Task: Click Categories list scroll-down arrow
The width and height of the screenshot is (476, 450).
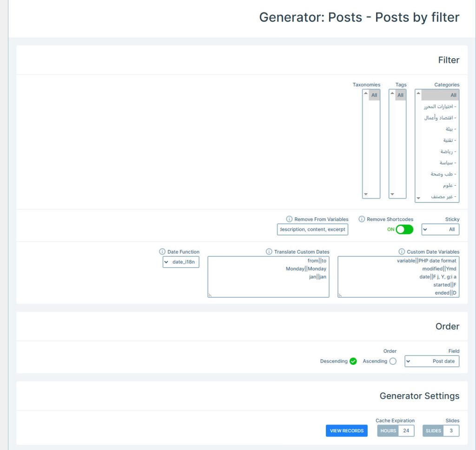Action: click(418, 198)
